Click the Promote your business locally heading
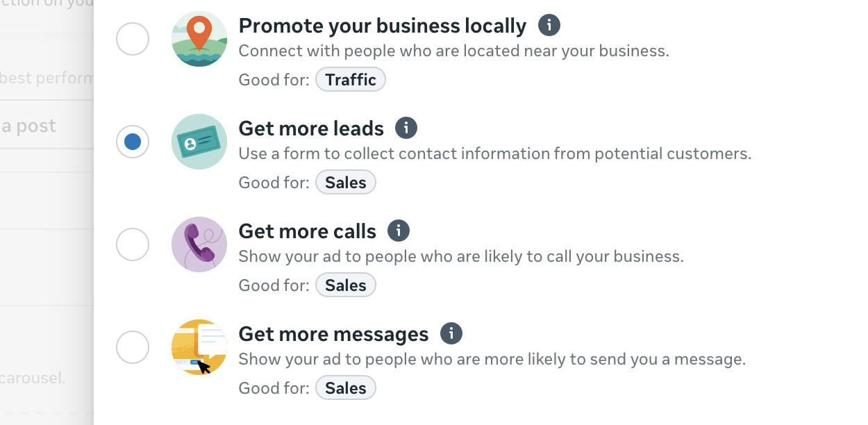 (383, 26)
